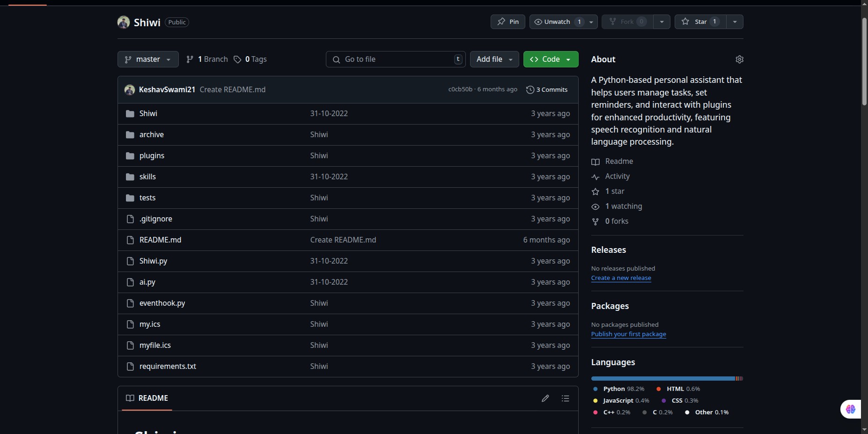The height and width of the screenshot is (434, 868).
Task: Open the Create README.md commit on README.md row
Action: [x=343, y=240]
